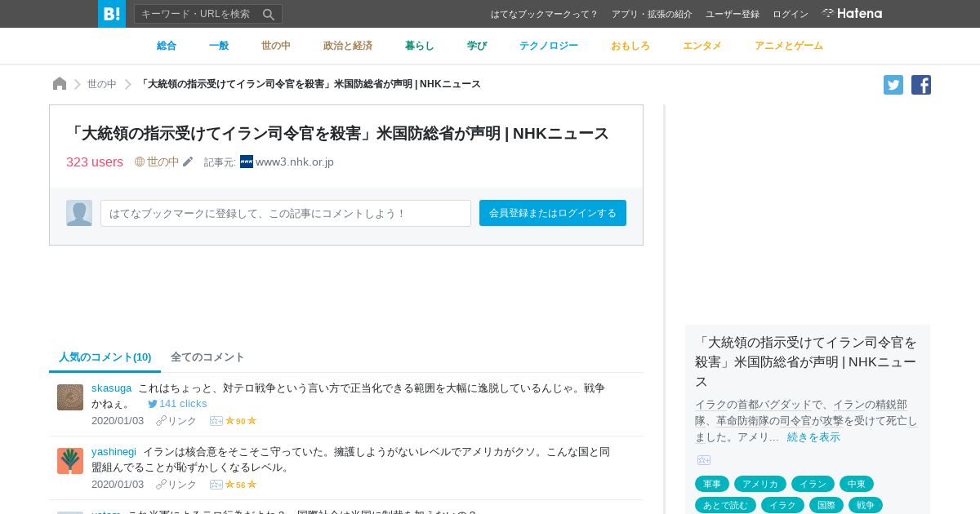Open the 一般 category tab
The height and width of the screenshot is (514, 980).
tap(219, 46)
